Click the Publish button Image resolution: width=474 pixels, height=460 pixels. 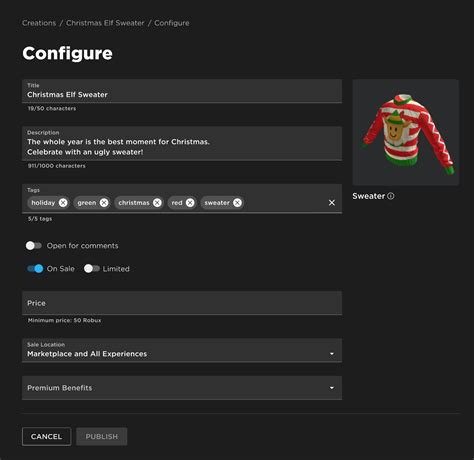pos(102,437)
